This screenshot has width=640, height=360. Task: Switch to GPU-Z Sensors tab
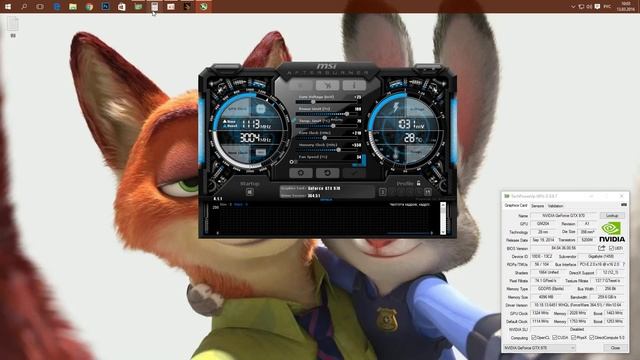pyautogui.click(x=538, y=206)
